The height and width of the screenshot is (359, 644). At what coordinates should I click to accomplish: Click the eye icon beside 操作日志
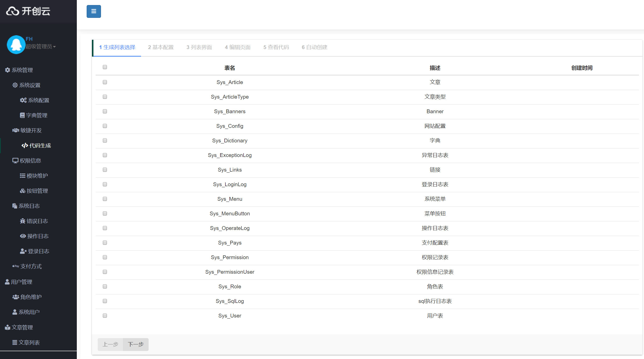23,236
